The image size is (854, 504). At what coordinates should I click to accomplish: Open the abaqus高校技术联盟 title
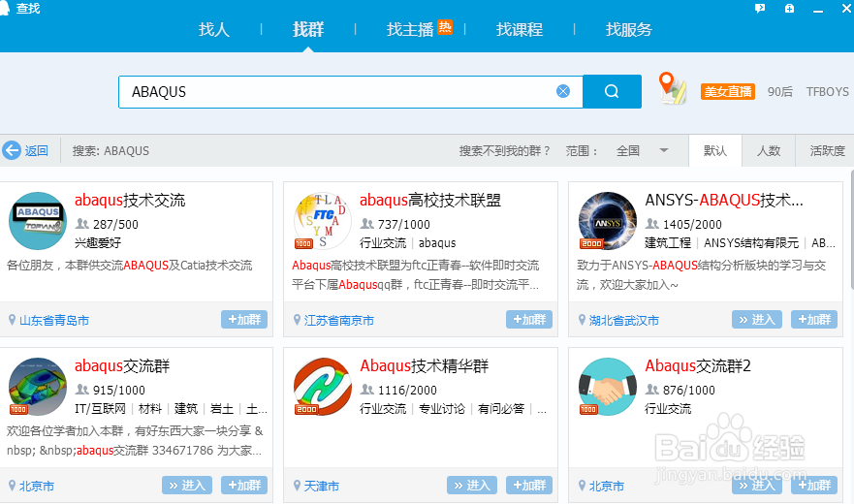tap(430, 200)
